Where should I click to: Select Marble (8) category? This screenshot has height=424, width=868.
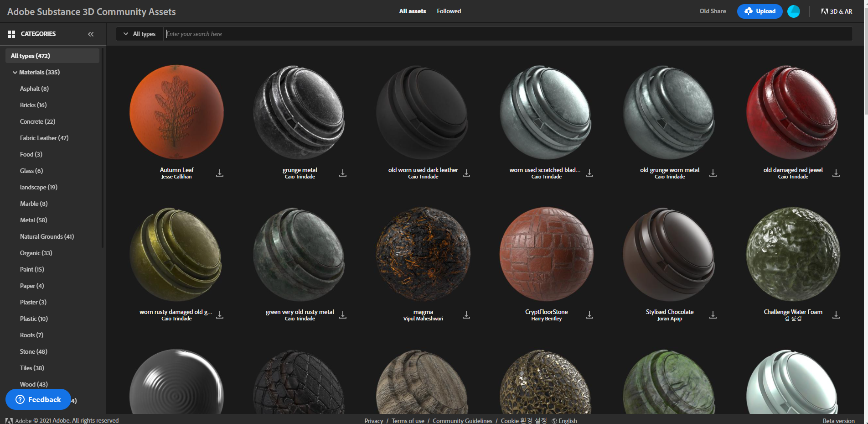34,204
